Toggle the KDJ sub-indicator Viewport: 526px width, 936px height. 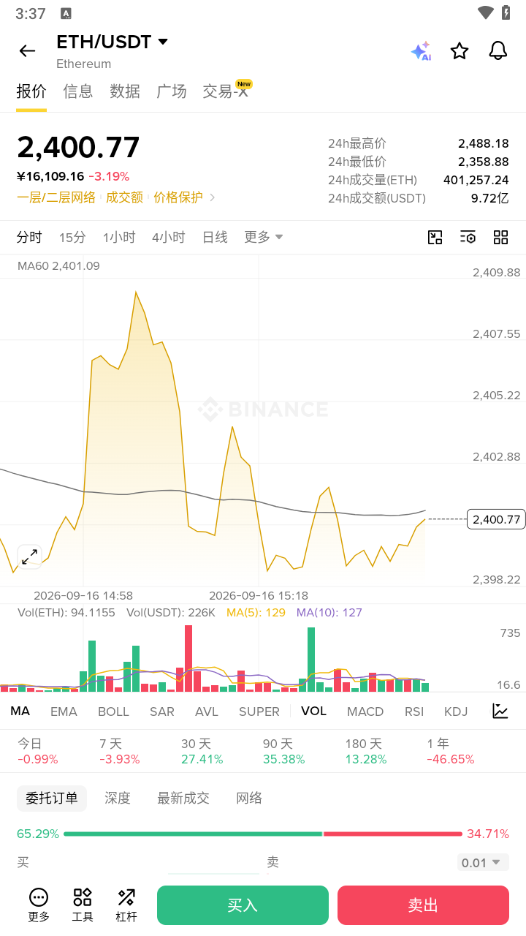(x=456, y=711)
